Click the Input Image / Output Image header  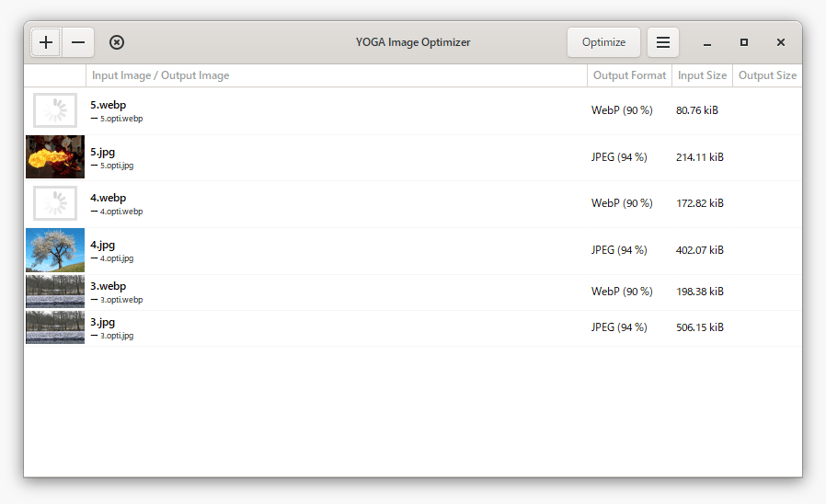tap(161, 75)
